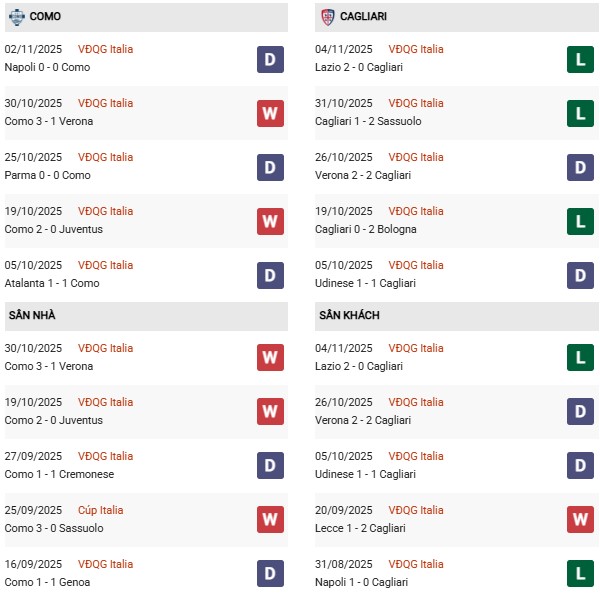The image size is (600, 595).
Task: Open VĐQG Italia link dated 16/09/2025
Action: point(105,564)
